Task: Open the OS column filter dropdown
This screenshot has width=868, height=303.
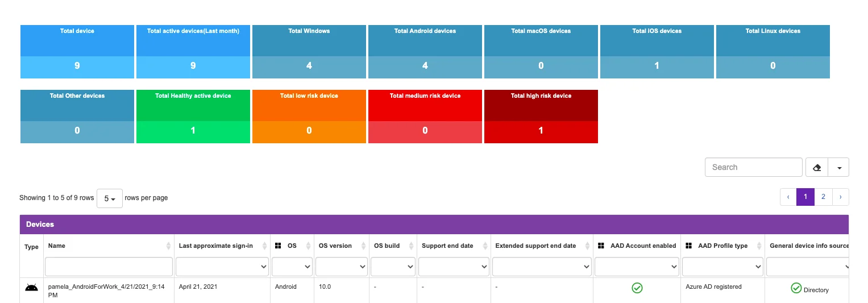Action: coord(292,266)
